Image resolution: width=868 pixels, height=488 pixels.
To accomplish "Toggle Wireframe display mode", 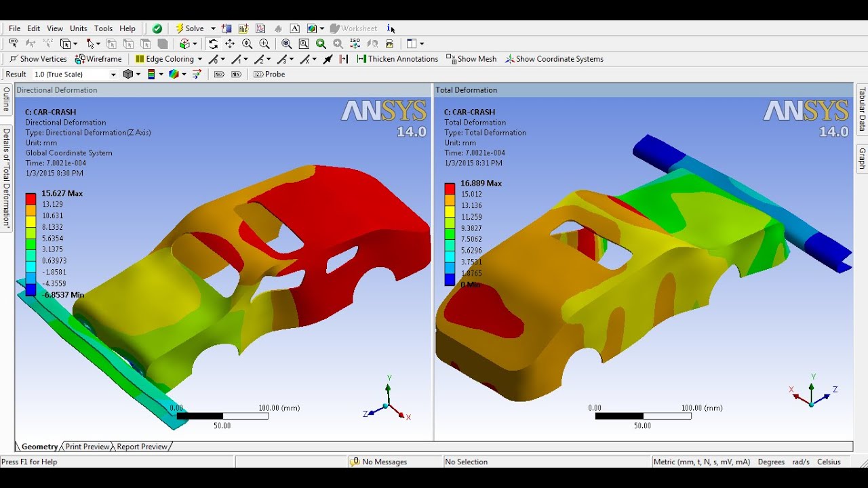I will coord(98,59).
